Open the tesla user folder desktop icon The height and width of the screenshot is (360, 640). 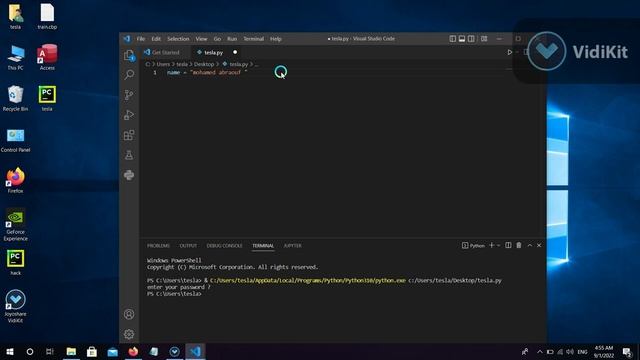[x=16, y=17]
